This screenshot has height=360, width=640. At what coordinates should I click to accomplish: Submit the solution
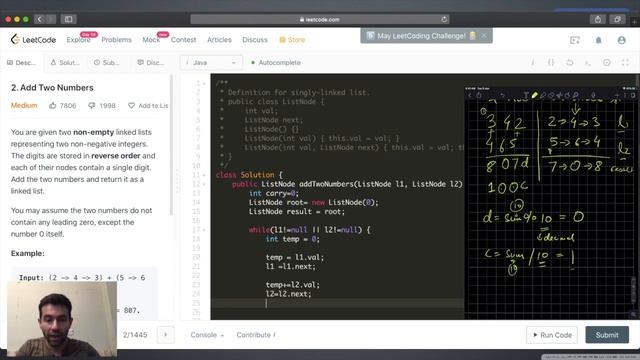tap(607, 335)
